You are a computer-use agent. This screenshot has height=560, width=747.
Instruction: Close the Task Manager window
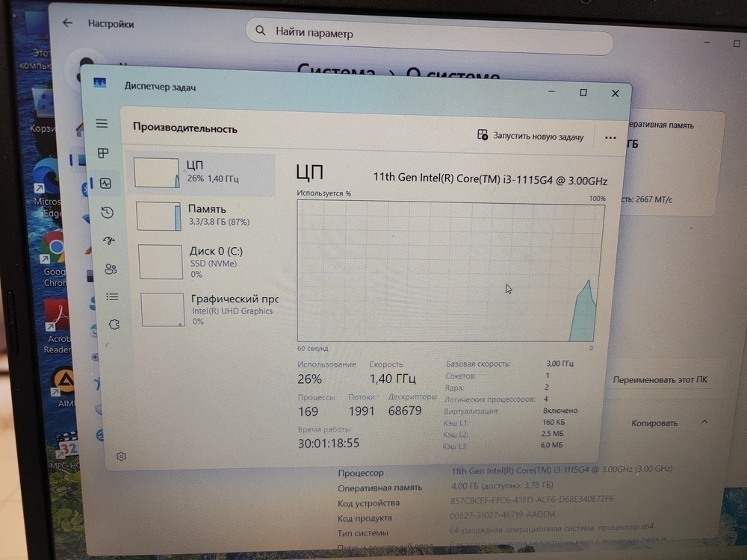(x=615, y=93)
